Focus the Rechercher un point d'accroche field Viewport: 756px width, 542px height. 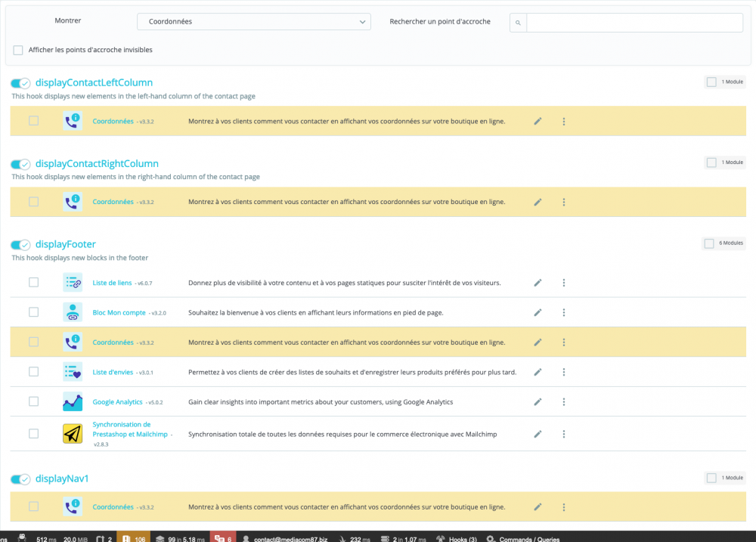(x=634, y=23)
